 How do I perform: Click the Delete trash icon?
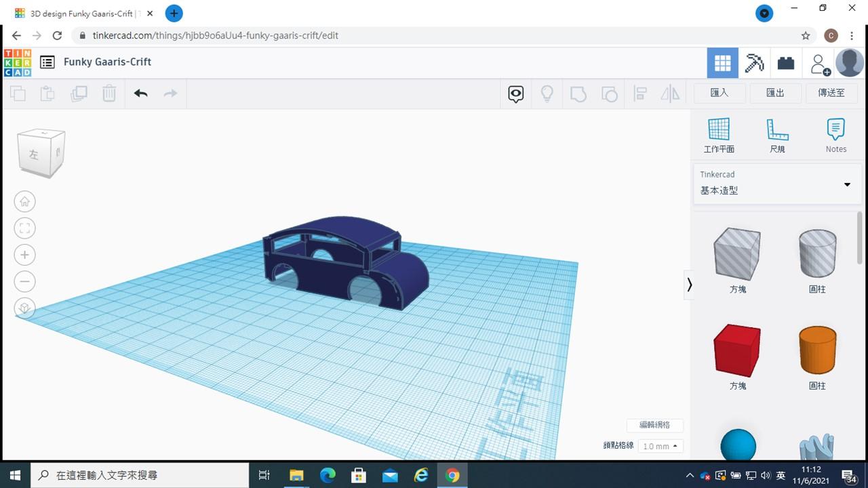pyautogui.click(x=109, y=94)
